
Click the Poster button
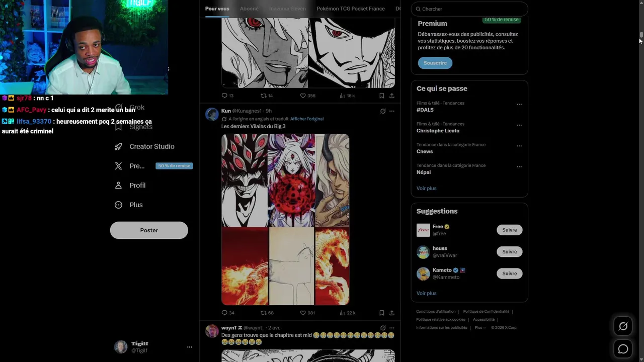point(149,230)
